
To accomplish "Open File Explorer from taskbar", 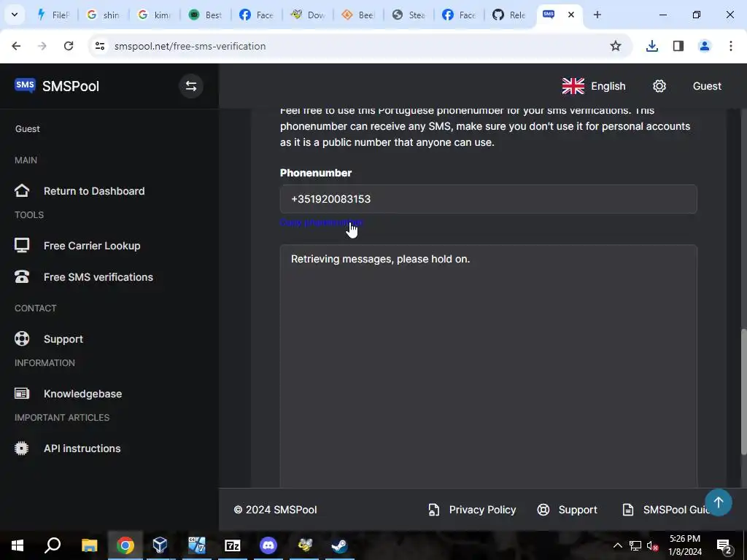I will (x=89, y=545).
